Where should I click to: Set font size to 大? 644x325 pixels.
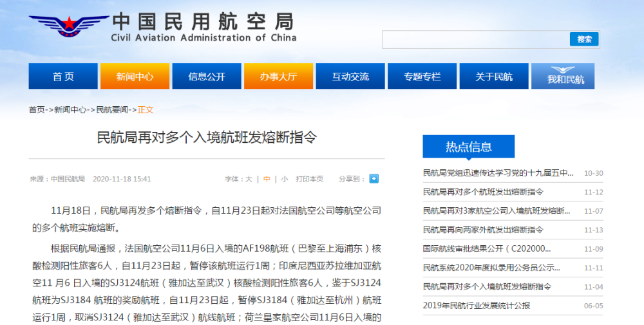click(249, 179)
